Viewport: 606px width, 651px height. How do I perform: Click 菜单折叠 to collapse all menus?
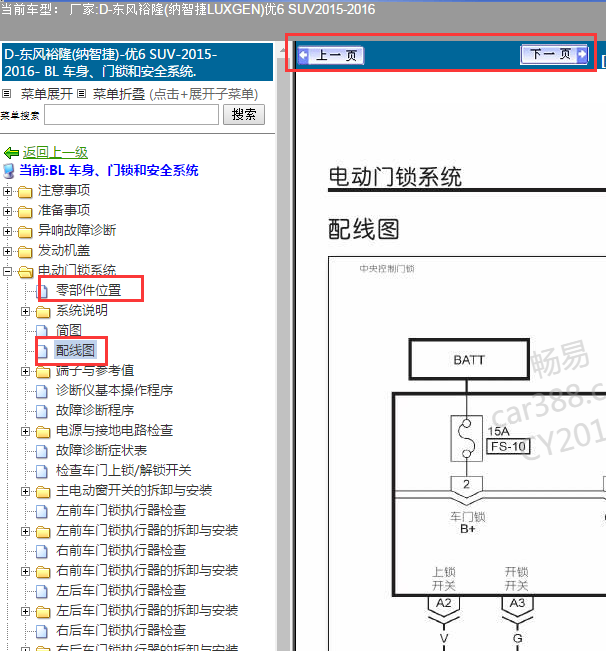(119, 94)
